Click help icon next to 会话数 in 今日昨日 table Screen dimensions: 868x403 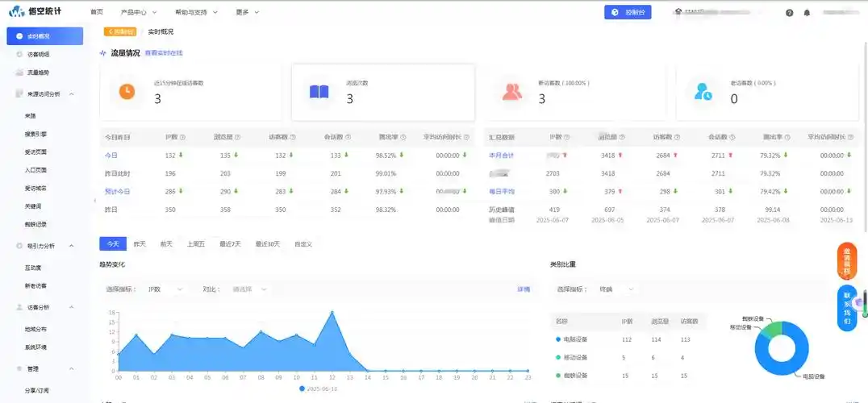click(x=348, y=137)
